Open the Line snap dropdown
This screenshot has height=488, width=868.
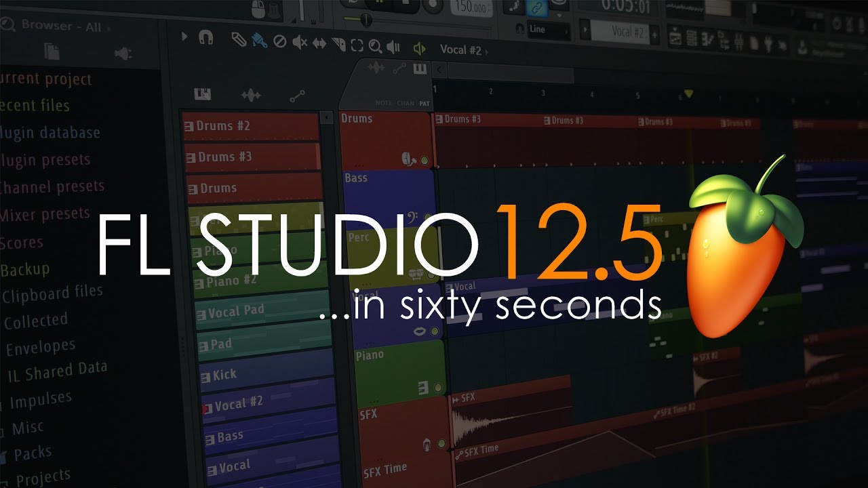point(549,29)
